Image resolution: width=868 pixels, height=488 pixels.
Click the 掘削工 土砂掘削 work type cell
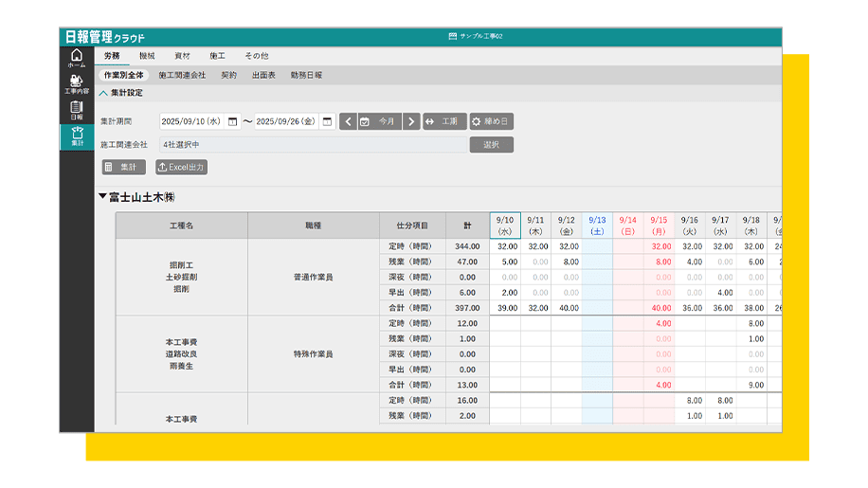click(182, 278)
